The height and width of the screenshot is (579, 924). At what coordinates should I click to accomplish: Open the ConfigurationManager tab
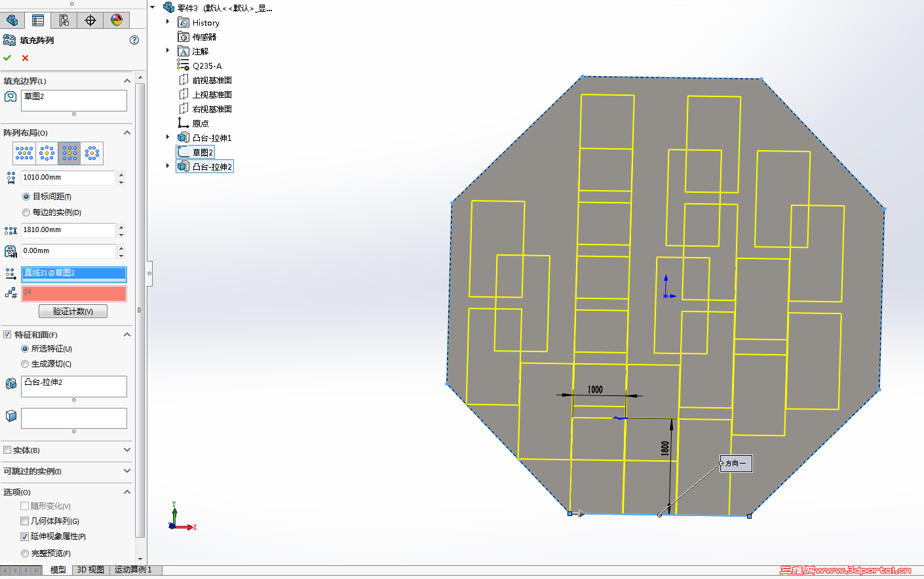click(64, 20)
